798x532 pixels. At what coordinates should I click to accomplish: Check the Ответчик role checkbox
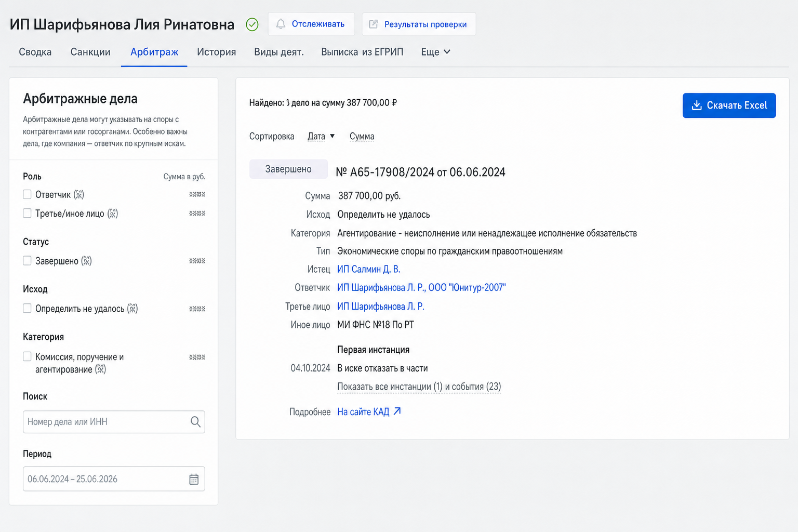[x=27, y=194]
